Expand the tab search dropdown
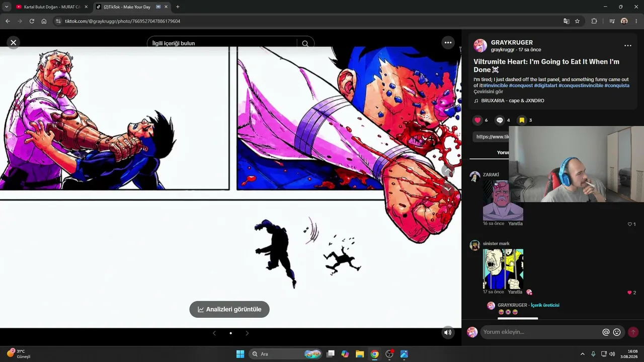Image resolution: width=644 pixels, height=362 pixels. (6, 7)
